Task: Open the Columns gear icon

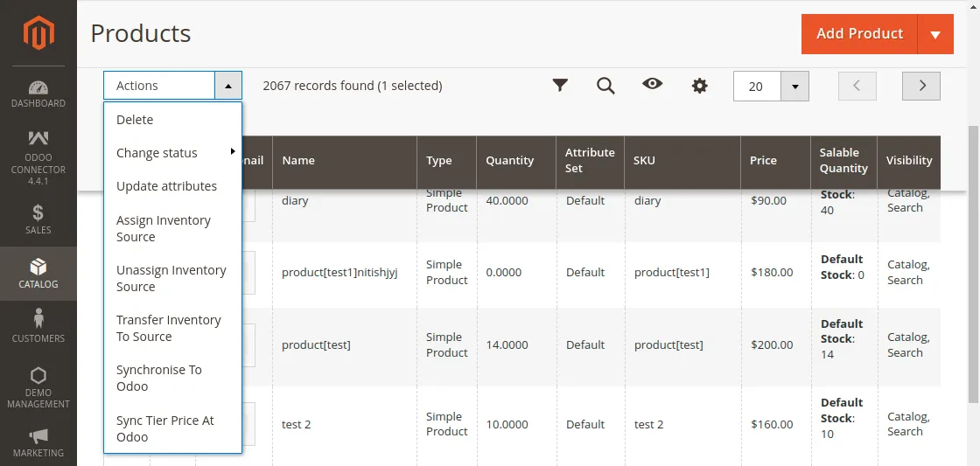Action: click(x=699, y=86)
